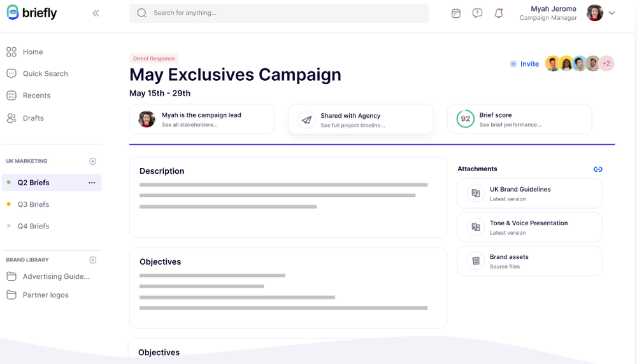Viewport: 637px width, 364px height.
Task: Click See all stakeholders link
Action: coord(189,125)
